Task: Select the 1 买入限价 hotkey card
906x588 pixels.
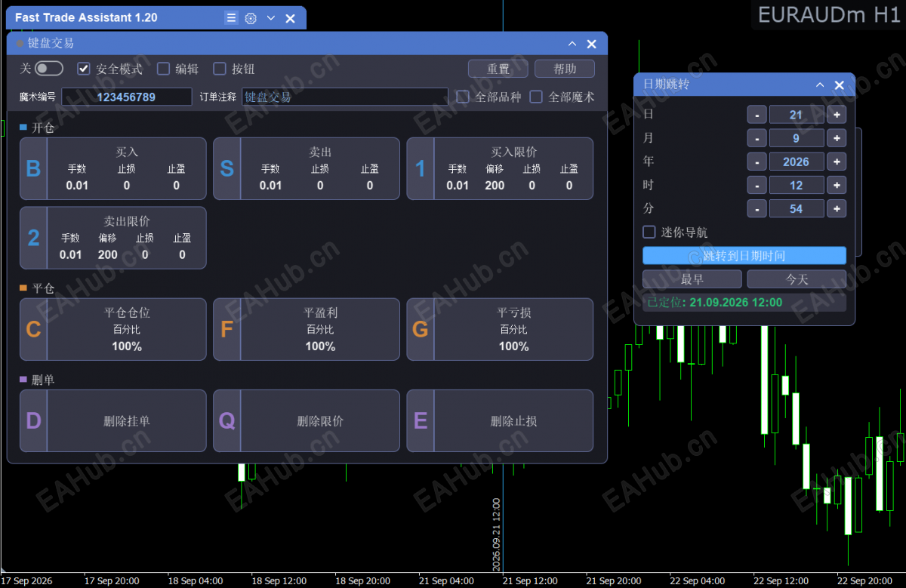Action: (500, 168)
